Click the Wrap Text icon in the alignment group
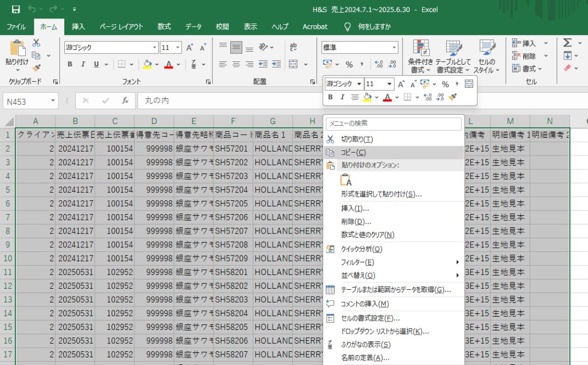This screenshot has height=365, width=588. coord(293,47)
